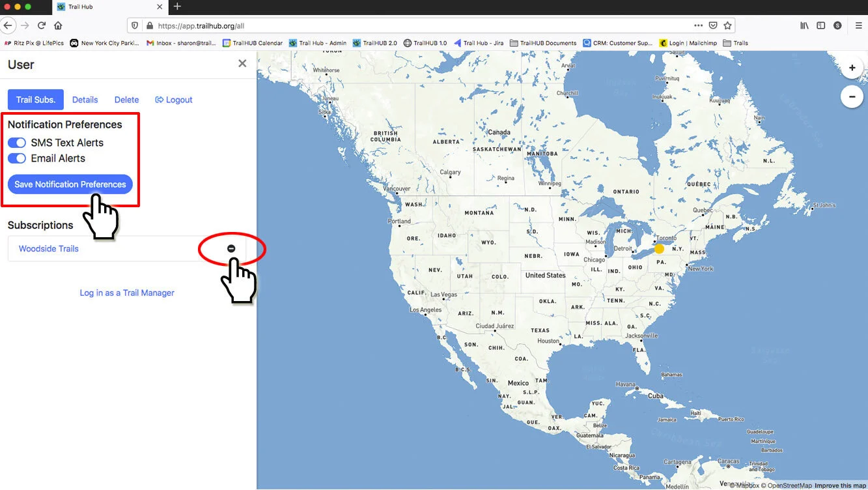Click the yellow trail marker on map
Viewport: 868px width, 490px height.
tap(659, 249)
